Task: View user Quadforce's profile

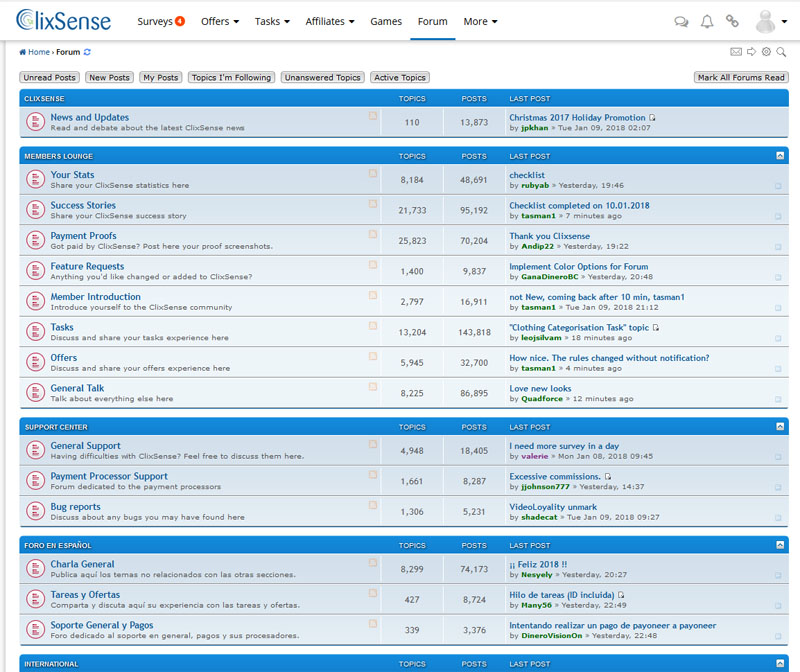Action: click(542, 399)
